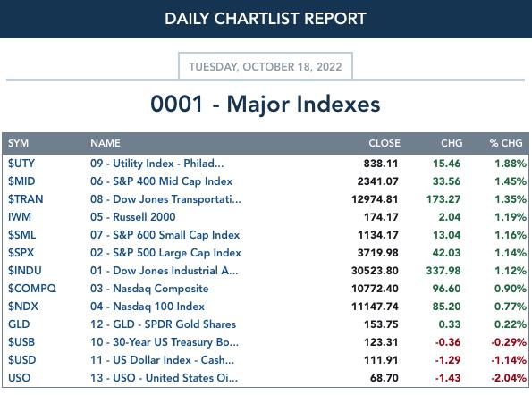532x395 pixels.
Task: Open the US Dollar Index entry
Action: tap(162, 360)
